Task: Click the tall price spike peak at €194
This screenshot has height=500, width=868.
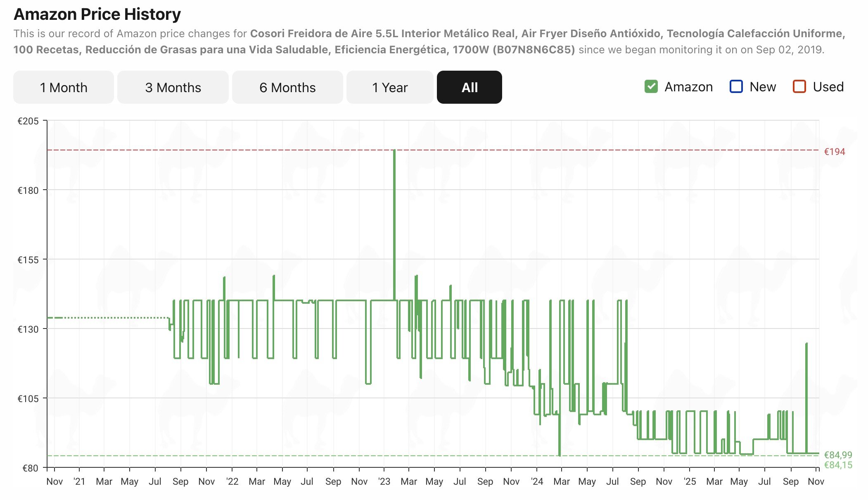Action: (394, 151)
